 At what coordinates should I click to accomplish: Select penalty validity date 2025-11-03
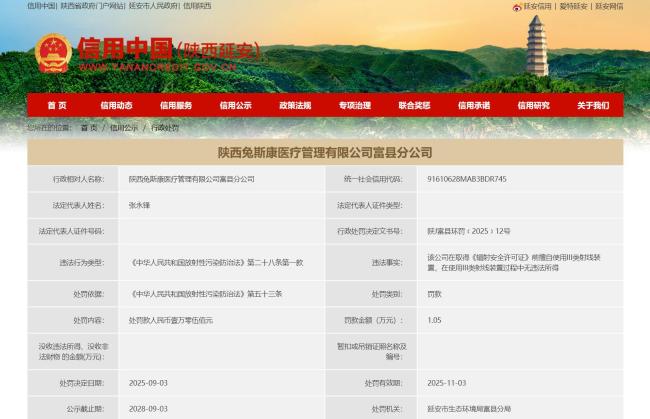pos(446,383)
